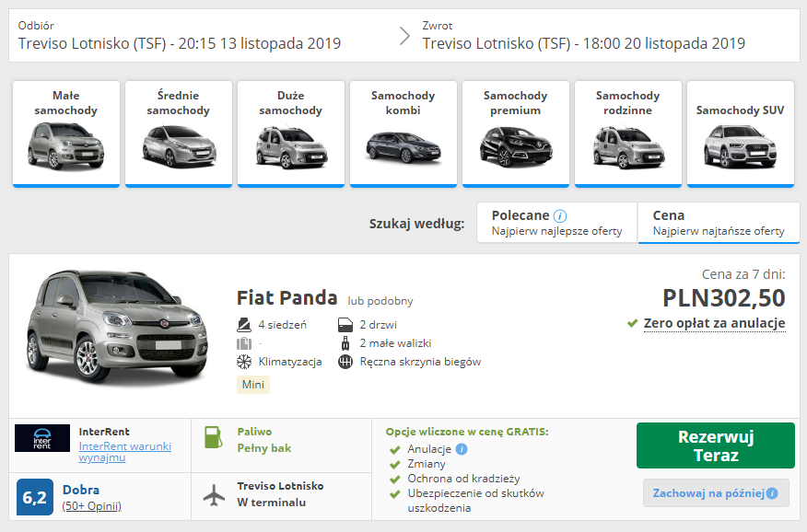Click the seats icon next to 4 siedzeń
The width and height of the screenshot is (807, 532).
tap(243, 323)
